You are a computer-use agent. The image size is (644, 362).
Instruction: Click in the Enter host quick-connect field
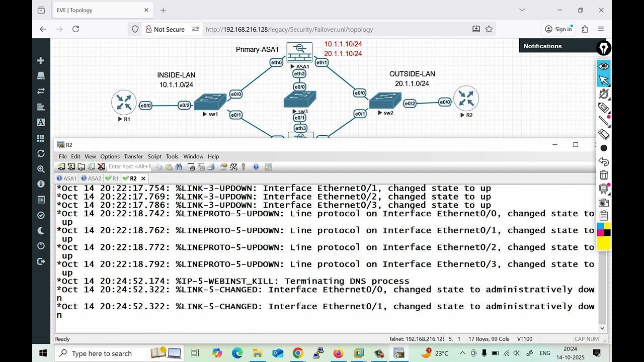point(129,166)
